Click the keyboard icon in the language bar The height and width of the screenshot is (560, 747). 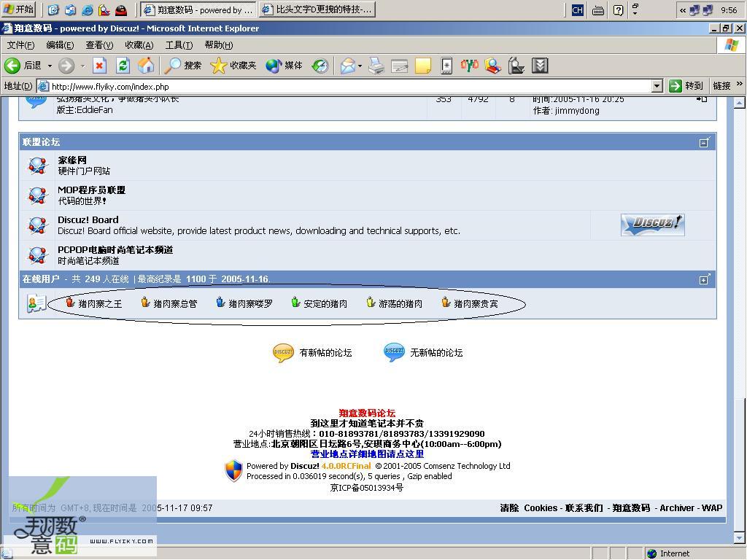598,10
